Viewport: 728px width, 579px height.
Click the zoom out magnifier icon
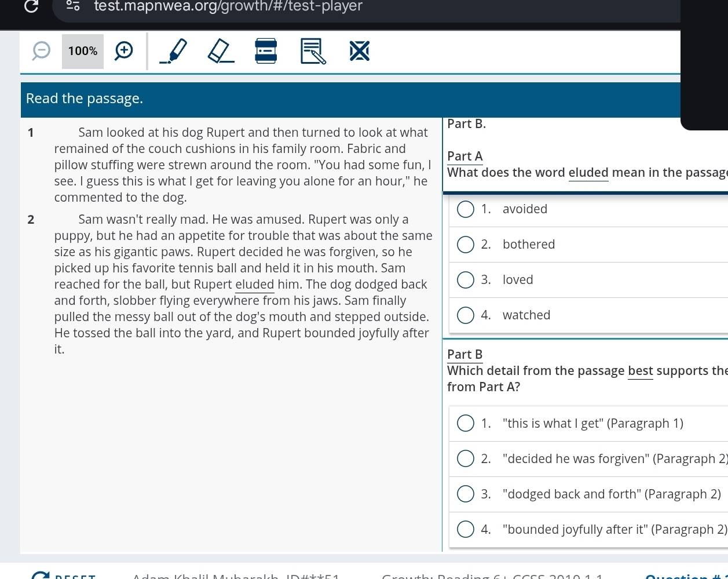41,51
